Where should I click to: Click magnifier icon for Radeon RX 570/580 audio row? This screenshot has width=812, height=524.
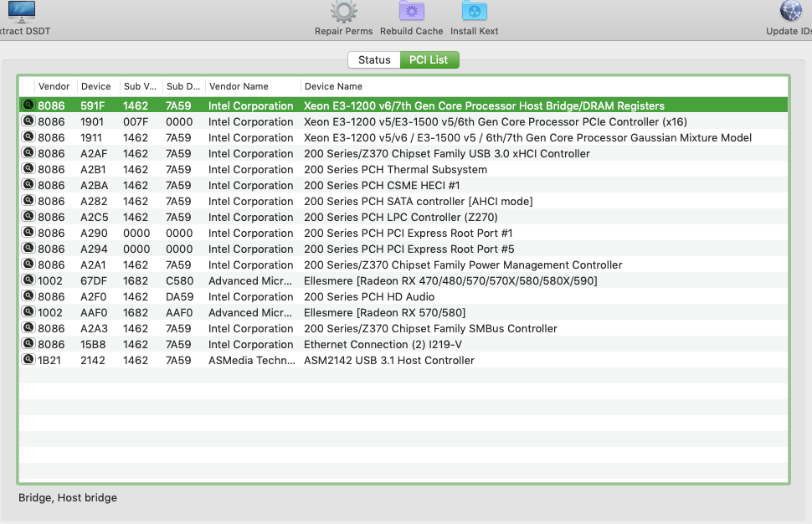(28, 311)
